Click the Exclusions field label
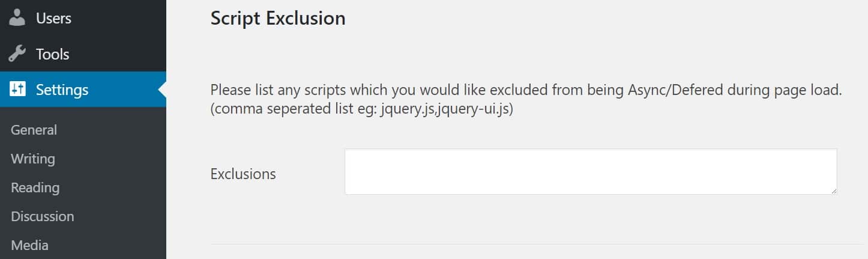The width and height of the screenshot is (868, 259). (x=243, y=174)
